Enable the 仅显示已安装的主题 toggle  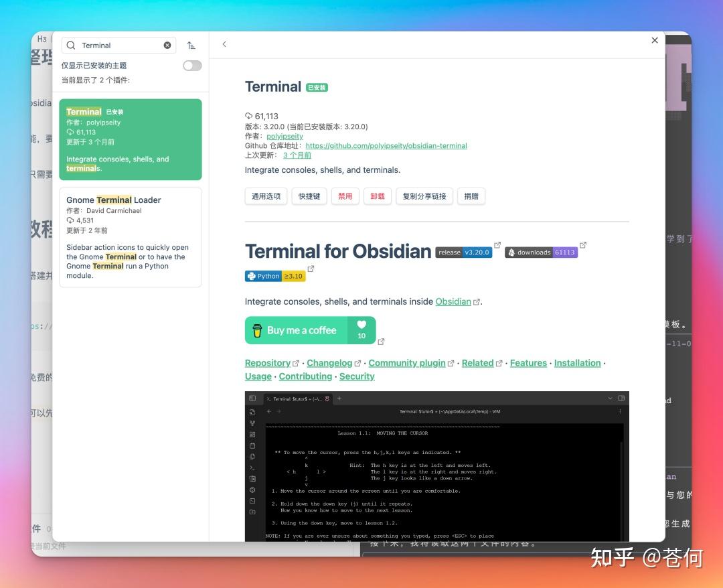coord(191,66)
